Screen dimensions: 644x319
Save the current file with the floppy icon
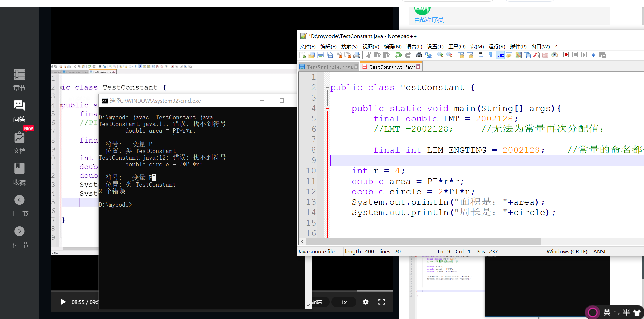(320, 55)
